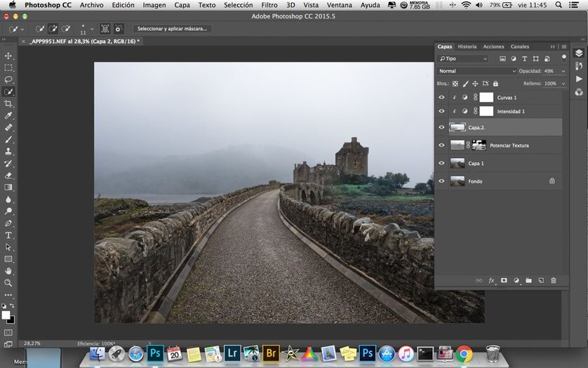The image size is (588, 368).
Task: Hide the Potenciar Textura layer
Action: pos(441,145)
